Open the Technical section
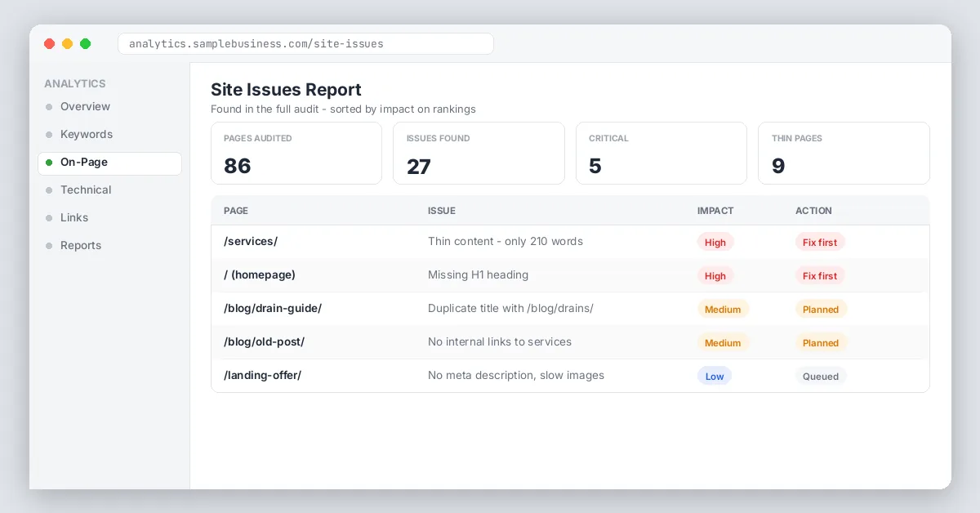 pyautogui.click(x=109, y=190)
